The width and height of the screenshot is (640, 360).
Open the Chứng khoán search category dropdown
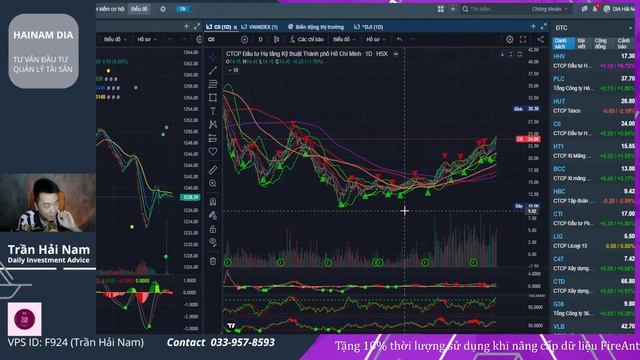coord(549,9)
